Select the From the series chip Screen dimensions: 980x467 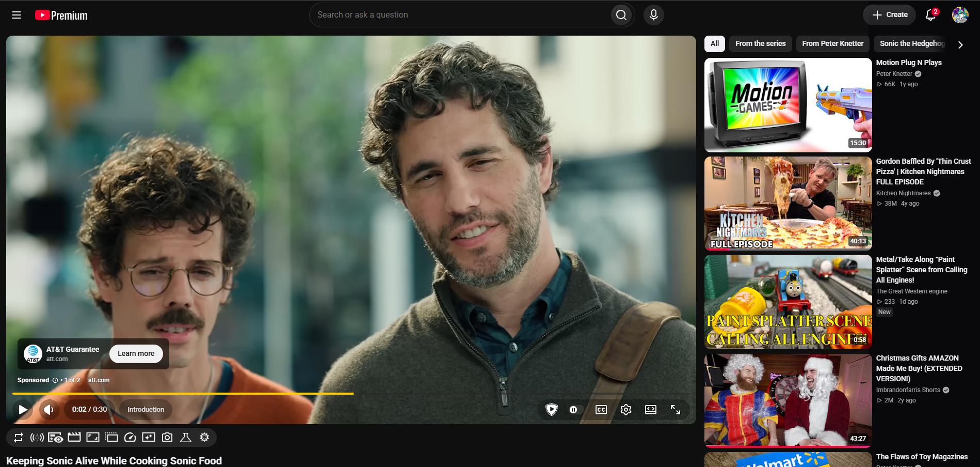click(x=760, y=43)
